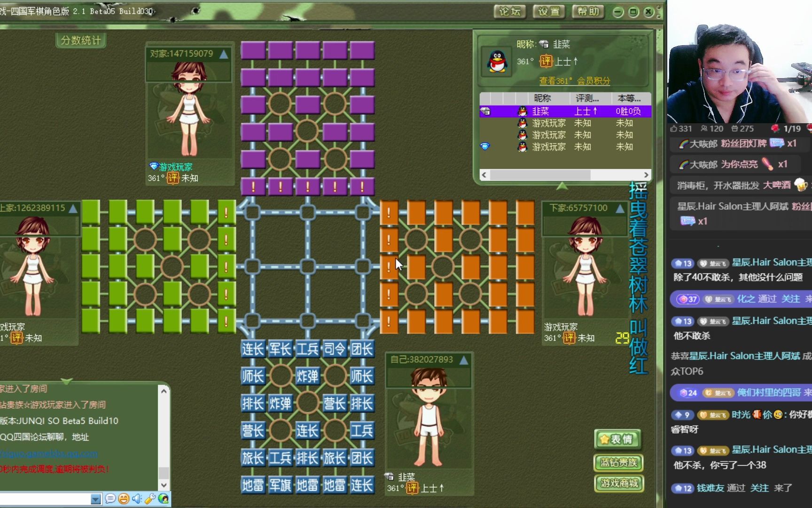This screenshot has width=812, height=508.
Task: Open the siguo.gamebbs.qq.com forum link
Action: (49, 453)
